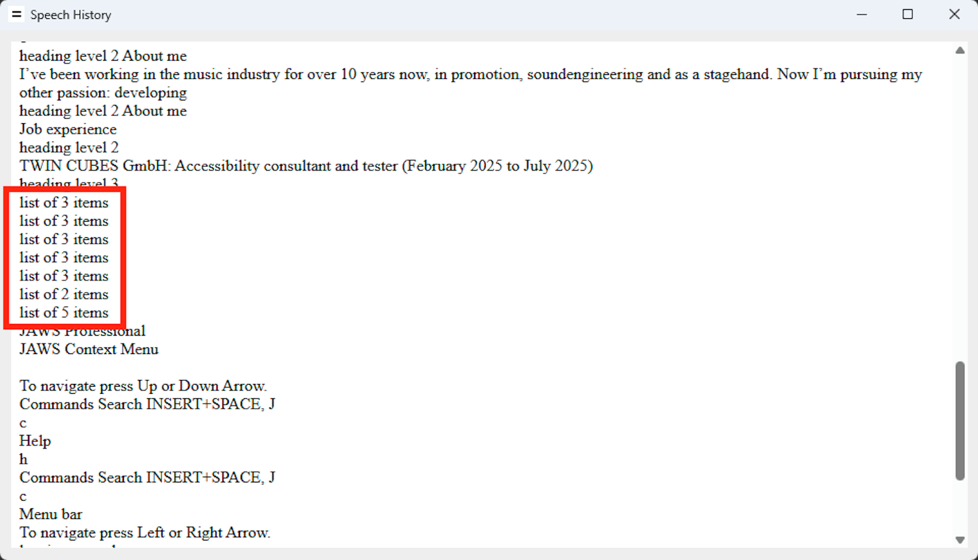Maximize the Speech History window

click(x=908, y=14)
